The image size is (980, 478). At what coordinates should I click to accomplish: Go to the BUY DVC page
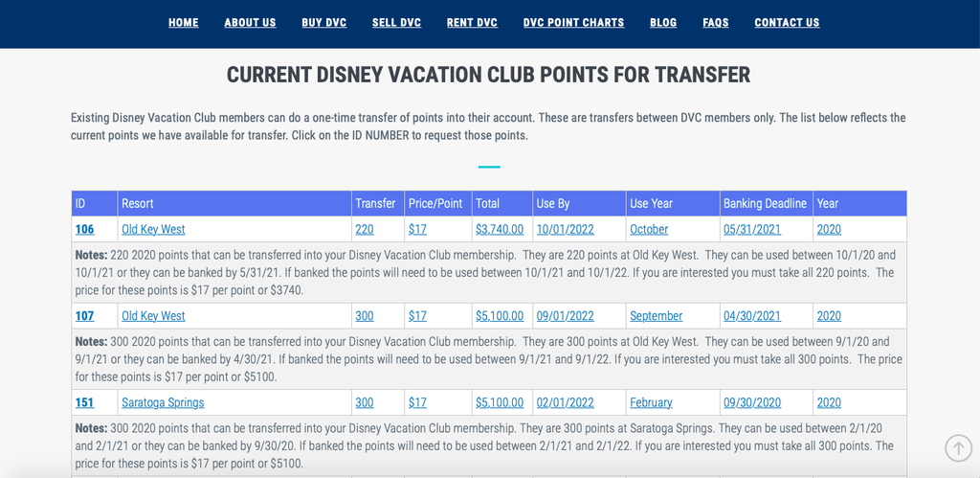pos(323,23)
